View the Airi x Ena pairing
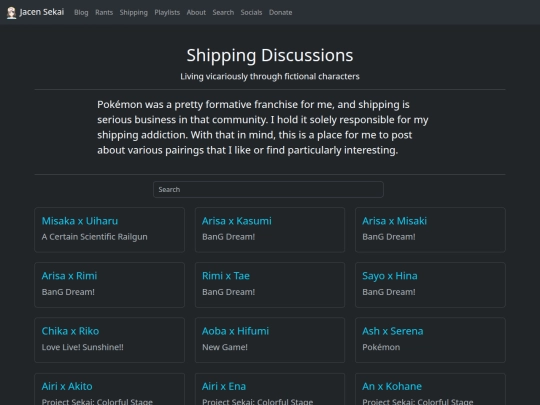 (x=224, y=386)
